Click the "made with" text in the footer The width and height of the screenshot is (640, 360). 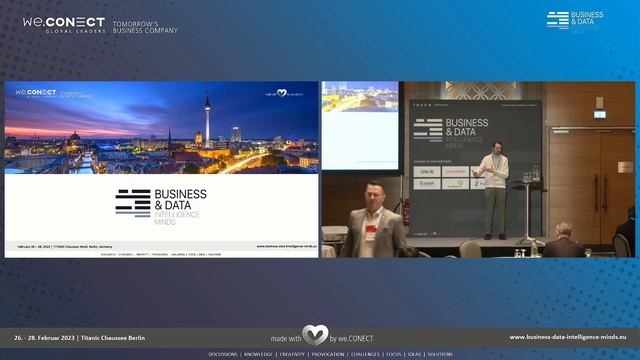pos(286,338)
